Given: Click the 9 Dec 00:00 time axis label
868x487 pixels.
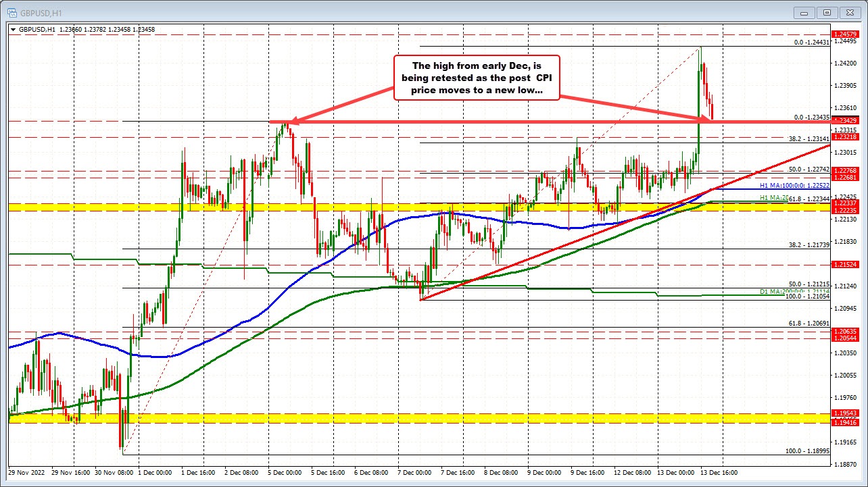Looking at the screenshot, I should pyautogui.click(x=545, y=473).
